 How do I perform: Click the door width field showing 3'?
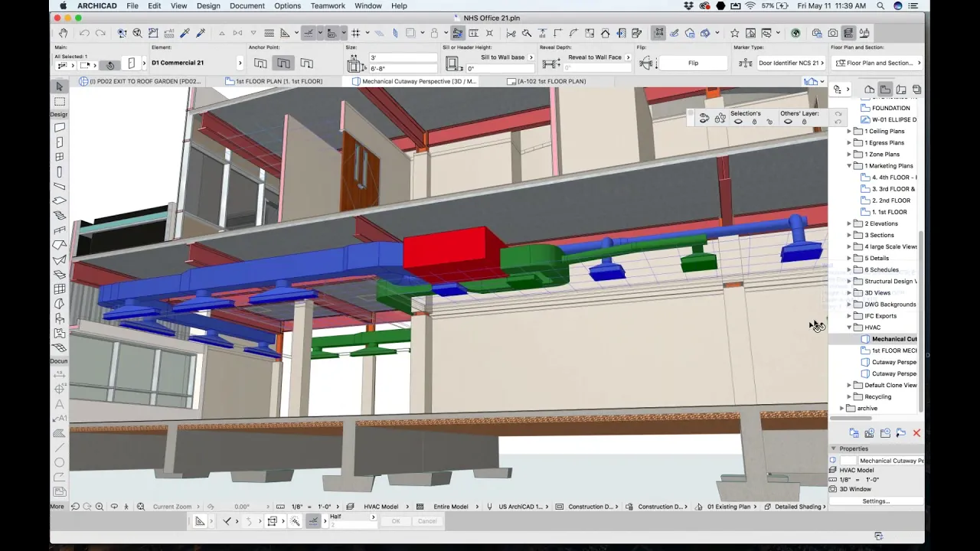point(402,58)
